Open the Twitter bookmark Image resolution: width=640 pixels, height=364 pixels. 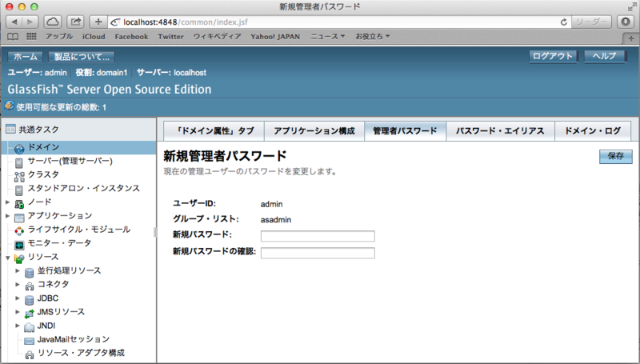point(170,36)
